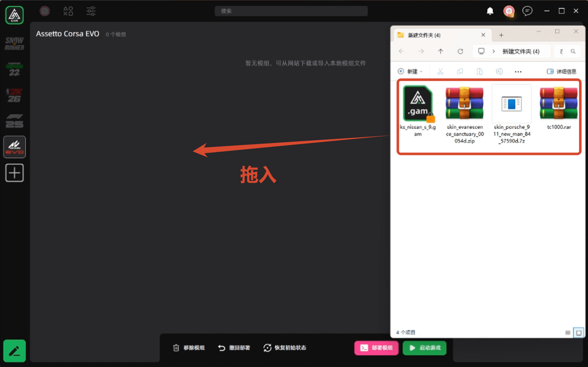Switch Explorer to large icons view
This screenshot has width=588, height=367.
point(578,333)
